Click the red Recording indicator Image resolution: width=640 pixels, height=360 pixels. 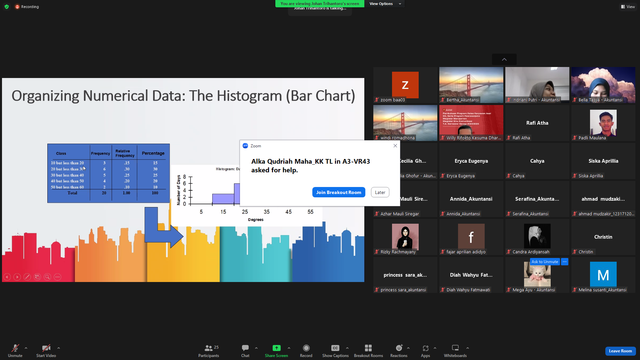point(27,7)
